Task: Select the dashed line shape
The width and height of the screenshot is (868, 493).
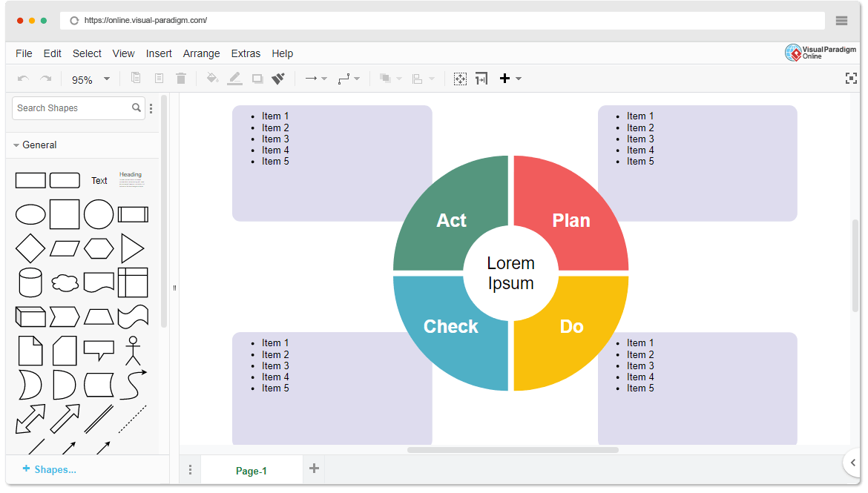Action: [x=132, y=419]
